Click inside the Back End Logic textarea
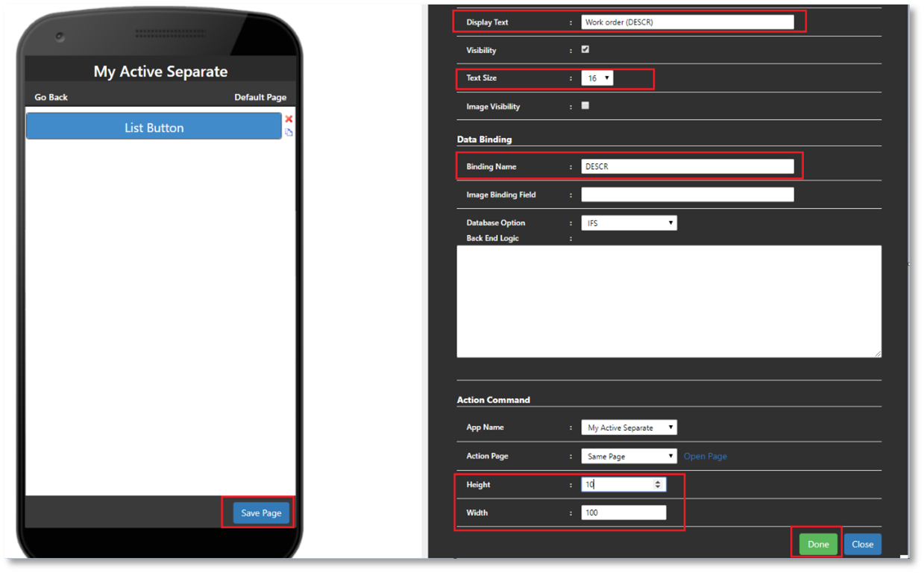The height and width of the screenshot is (573, 924). (669, 301)
